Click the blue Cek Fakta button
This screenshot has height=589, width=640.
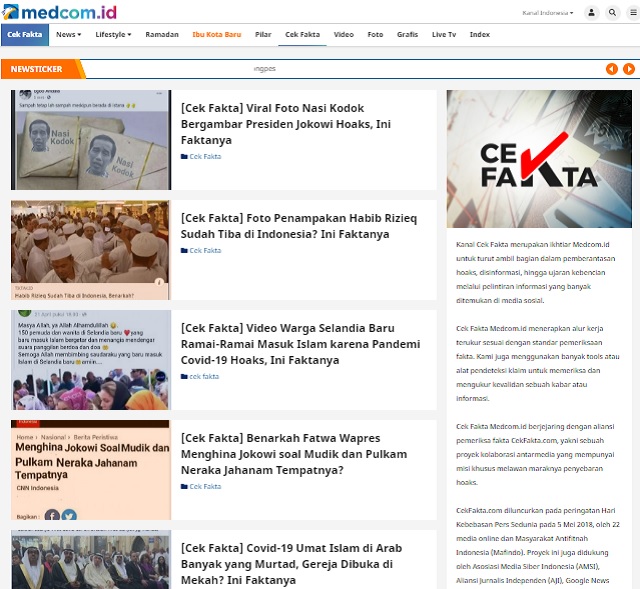[24, 34]
